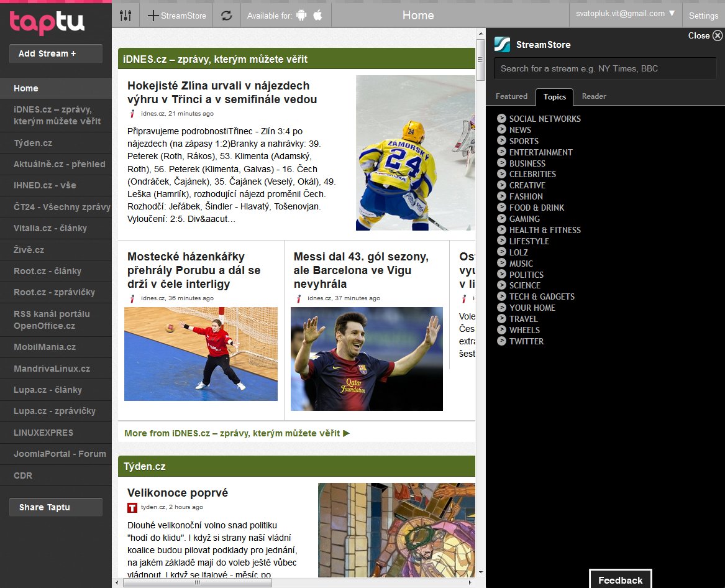Expand the Entertainment topic arrow
725x588 pixels.
[501, 151]
